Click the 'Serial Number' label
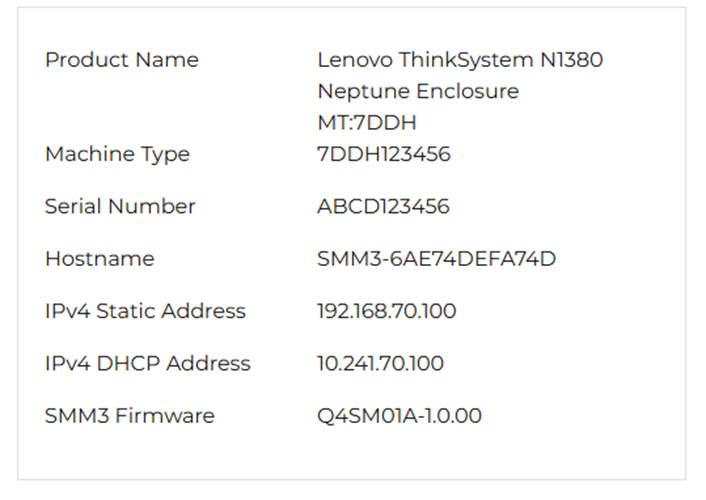Image resolution: width=706 pixels, height=500 pixels. coord(120,207)
